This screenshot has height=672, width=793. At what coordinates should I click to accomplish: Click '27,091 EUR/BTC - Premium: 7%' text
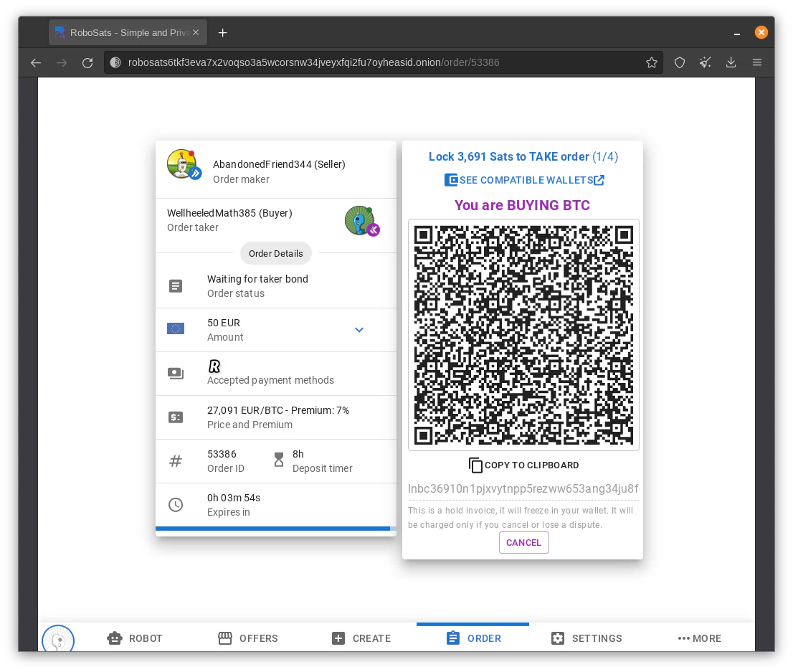coord(278,410)
